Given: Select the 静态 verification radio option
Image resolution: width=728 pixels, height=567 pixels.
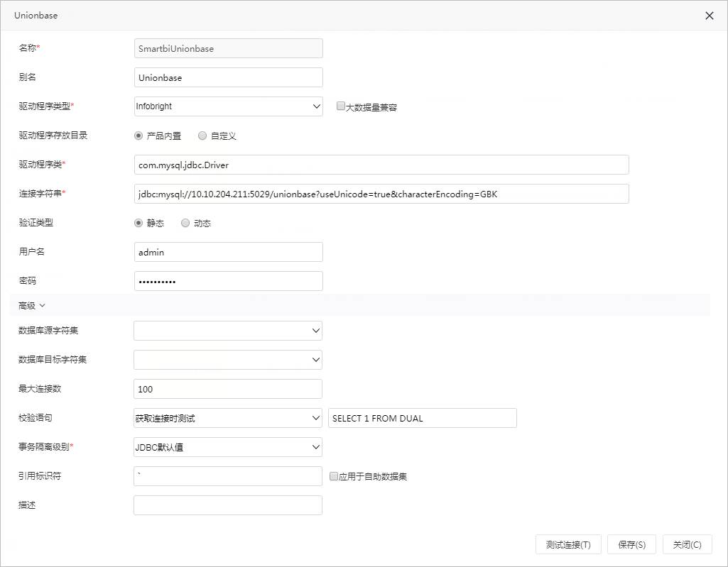Looking at the screenshot, I should (138, 223).
